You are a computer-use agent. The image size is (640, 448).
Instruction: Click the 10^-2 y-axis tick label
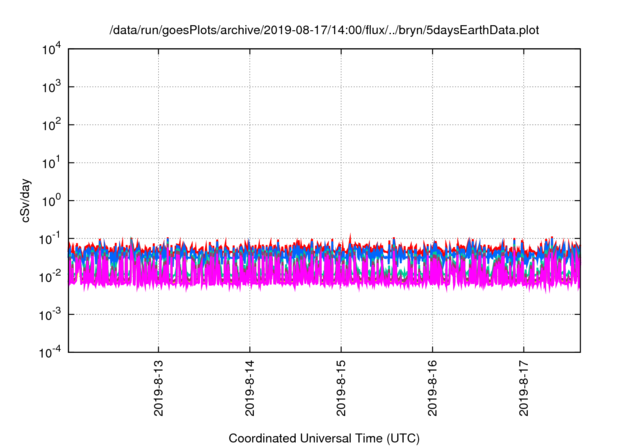[x=50, y=277]
